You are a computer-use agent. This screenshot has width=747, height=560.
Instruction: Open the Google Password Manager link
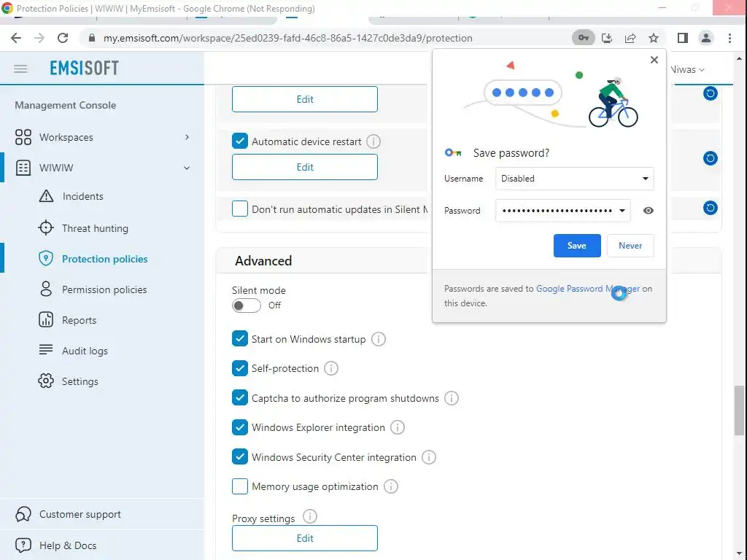(x=588, y=289)
